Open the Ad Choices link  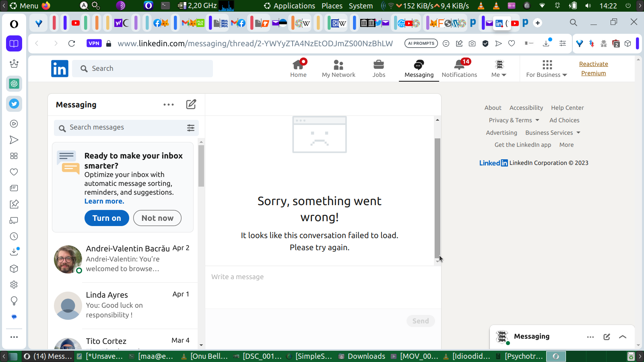coord(564,120)
